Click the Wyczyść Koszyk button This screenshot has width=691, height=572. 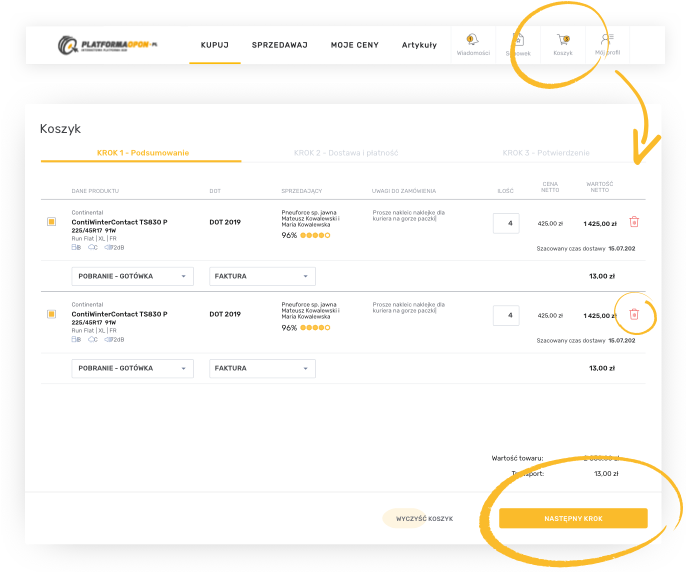(x=424, y=519)
